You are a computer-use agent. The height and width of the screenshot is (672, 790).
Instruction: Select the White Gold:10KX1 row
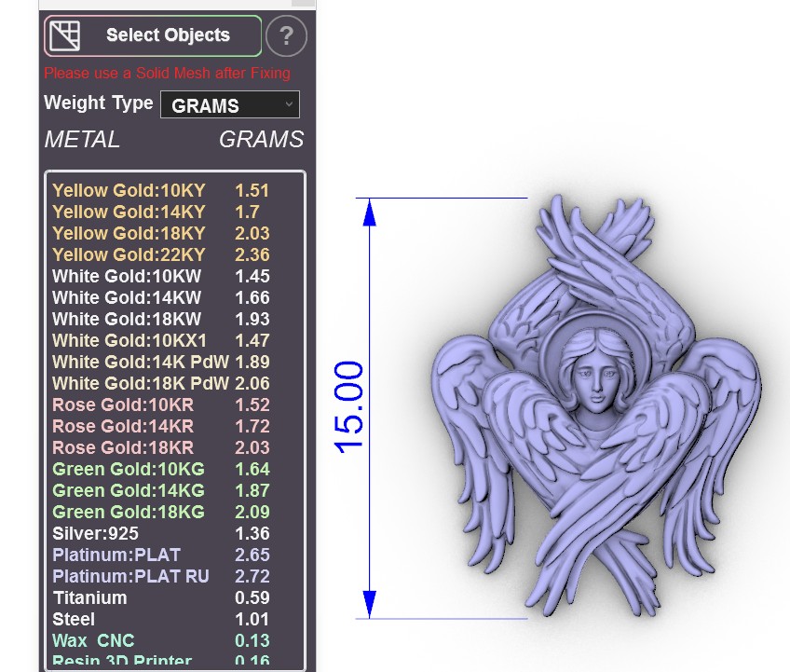(161, 340)
